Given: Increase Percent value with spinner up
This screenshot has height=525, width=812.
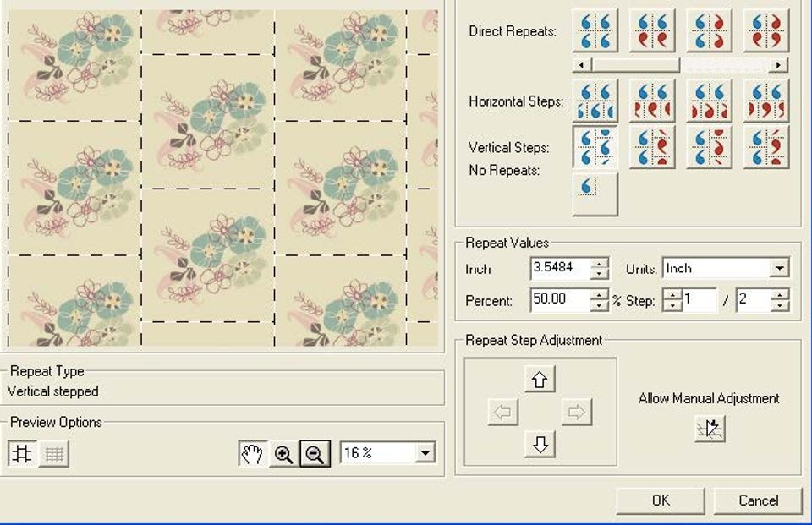Looking at the screenshot, I should (x=599, y=294).
